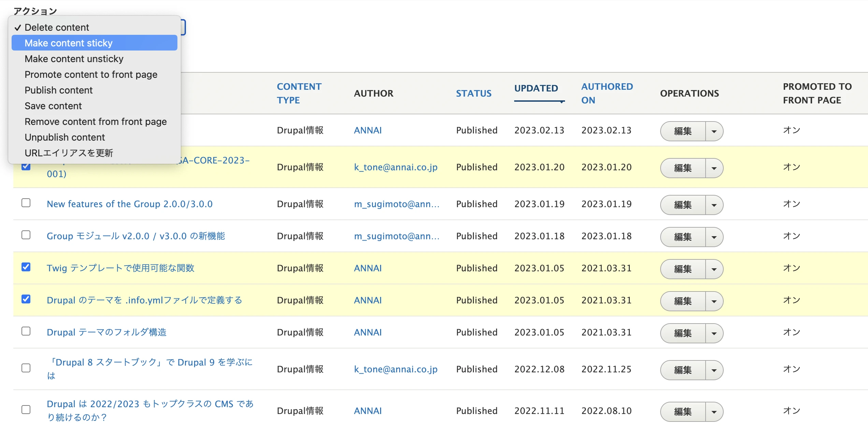Select the "Make content sticky" action
The width and height of the screenshot is (868, 428).
click(x=68, y=43)
